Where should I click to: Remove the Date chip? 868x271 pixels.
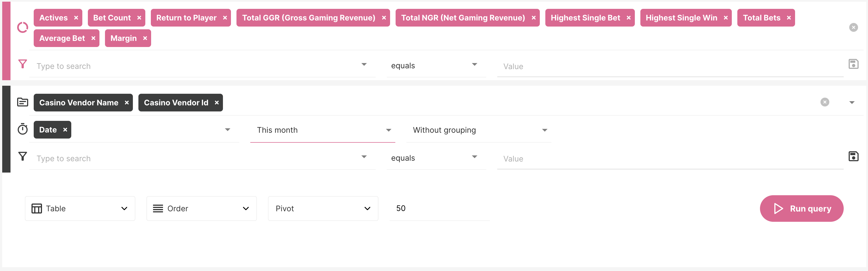[x=65, y=130]
